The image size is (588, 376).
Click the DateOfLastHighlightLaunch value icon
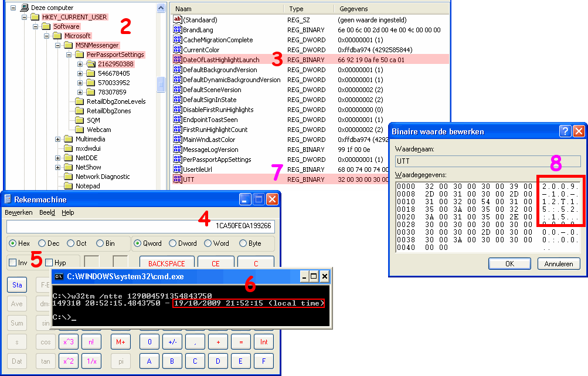[178, 60]
